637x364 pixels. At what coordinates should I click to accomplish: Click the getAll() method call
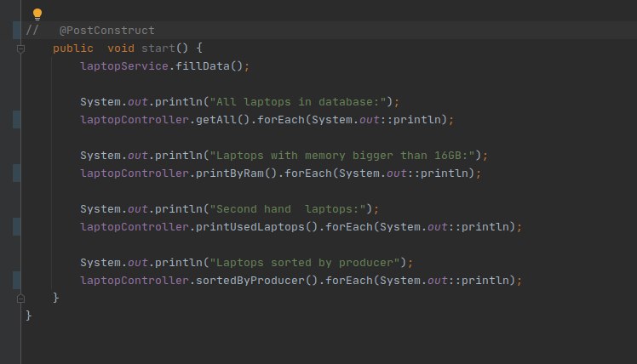(222, 120)
